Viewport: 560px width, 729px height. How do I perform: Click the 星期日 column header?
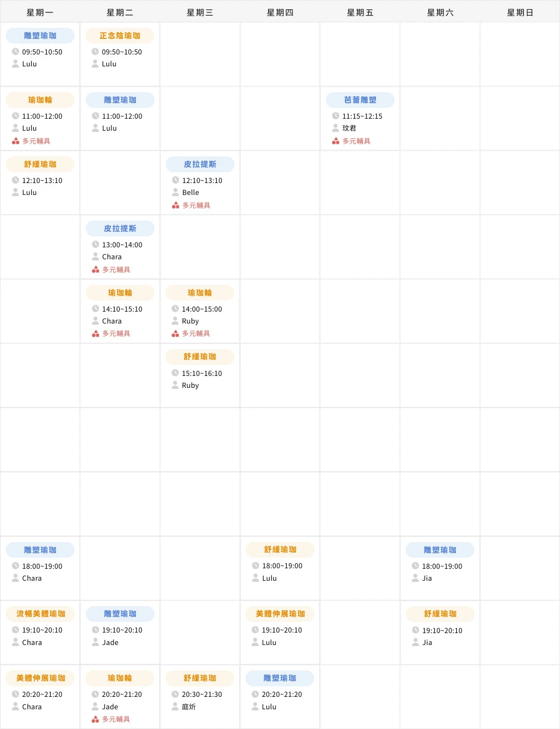point(520,11)
